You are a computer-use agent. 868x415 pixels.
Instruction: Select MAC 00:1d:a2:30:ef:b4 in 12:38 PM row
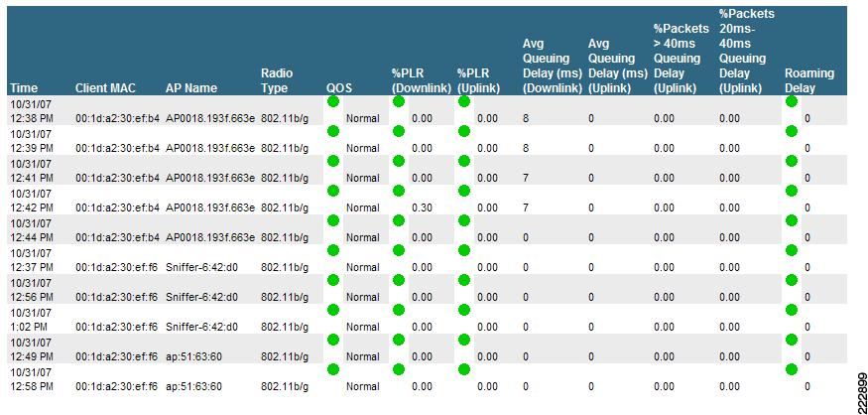118,118
